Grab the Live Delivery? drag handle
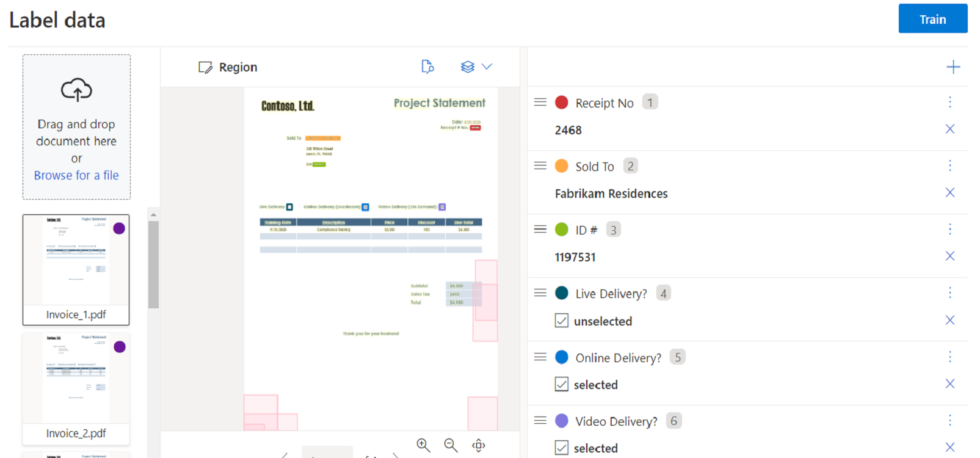This screenshot has width=980, height=458. [540, 293]
